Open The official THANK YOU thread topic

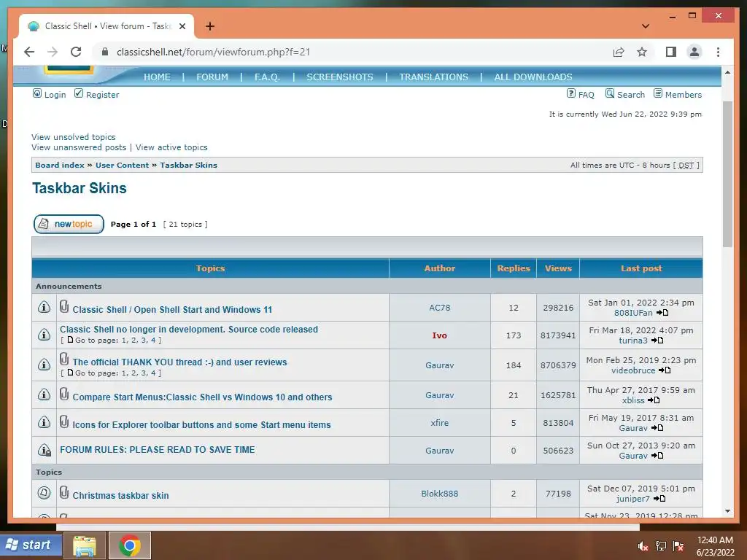(x=179, y=362)
